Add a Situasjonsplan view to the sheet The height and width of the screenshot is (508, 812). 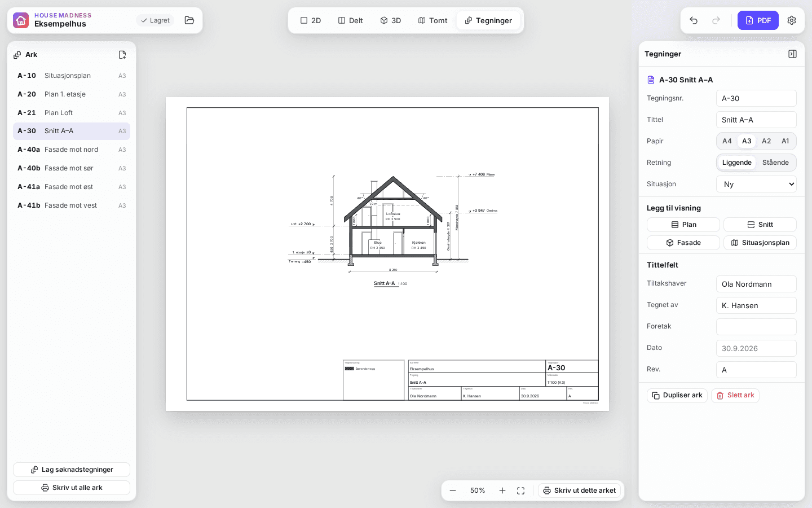coord(760,243)
